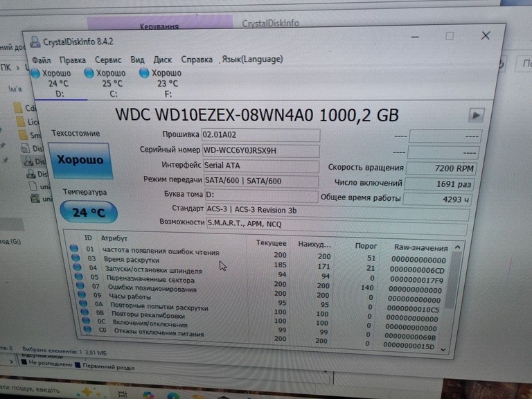The image size is (532, 399).
Task: Click the Буква тома field D:
Action: [x=262, y=195]
